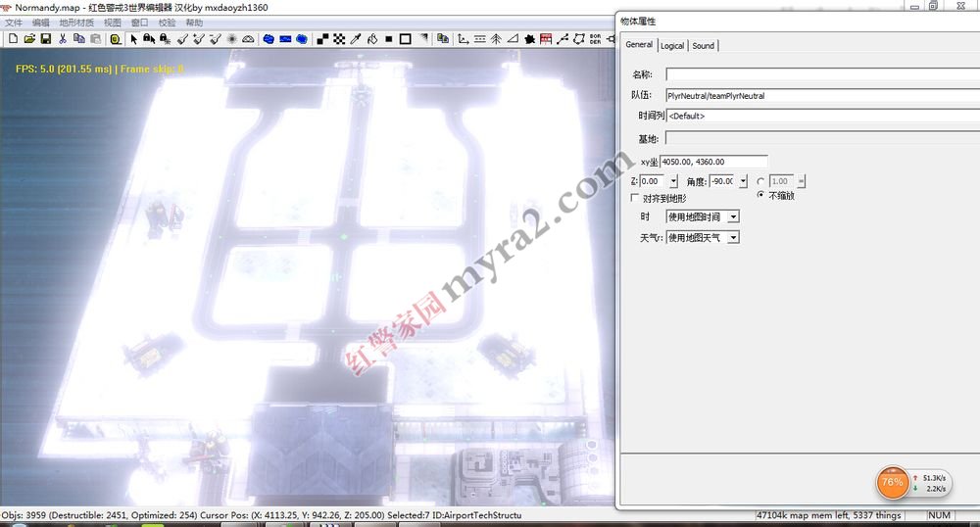Open the 编辑 menu
Viewport: 980px width, 527px height.
[40, 23]
